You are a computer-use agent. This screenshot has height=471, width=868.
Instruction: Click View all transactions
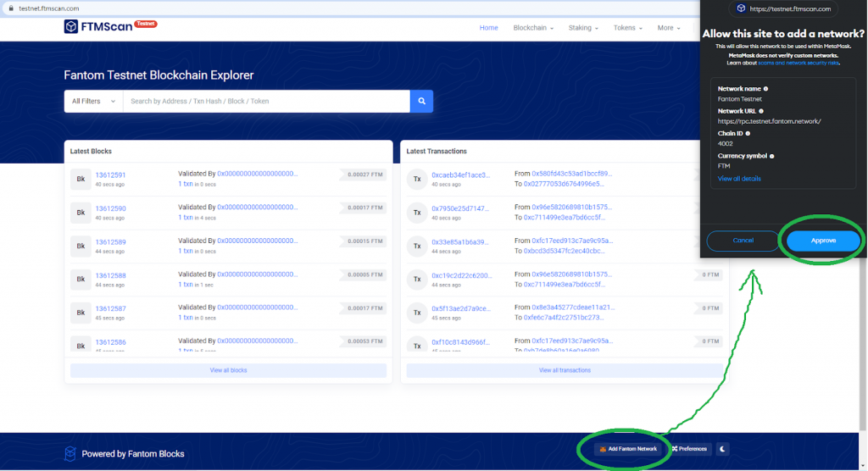(x=565, y=370)
